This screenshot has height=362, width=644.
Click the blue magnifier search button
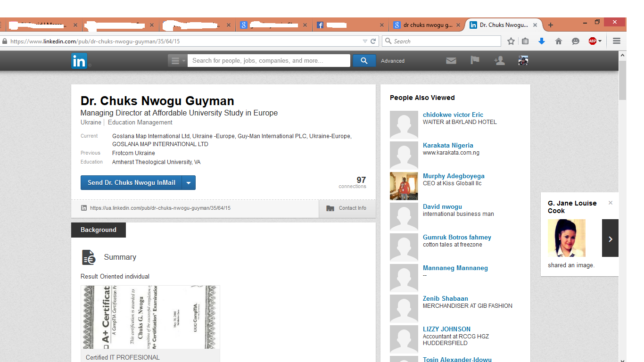364,61
